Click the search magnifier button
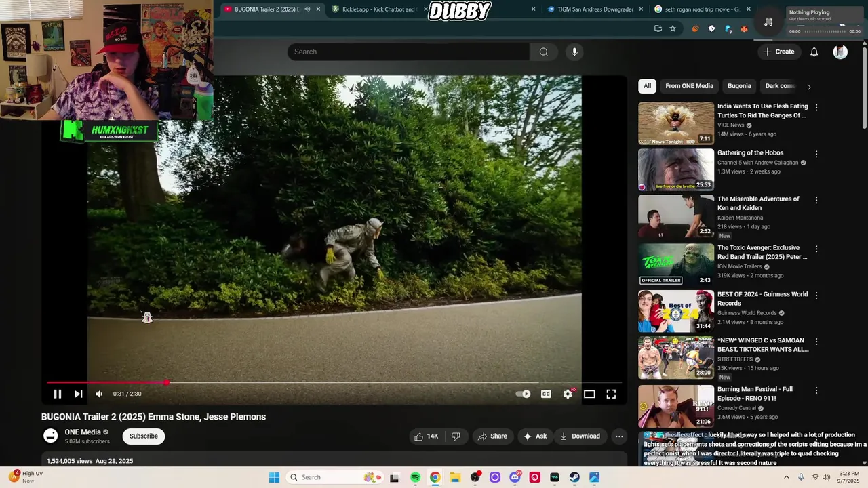The image size is (868, 488). (544, 52)
